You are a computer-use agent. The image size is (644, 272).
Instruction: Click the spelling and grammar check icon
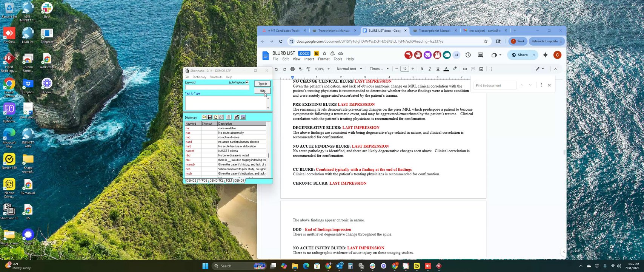tap(300, 69)
